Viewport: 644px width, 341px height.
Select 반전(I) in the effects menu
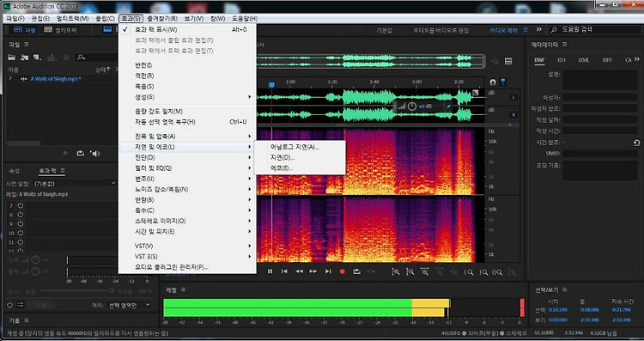[187, 65]
